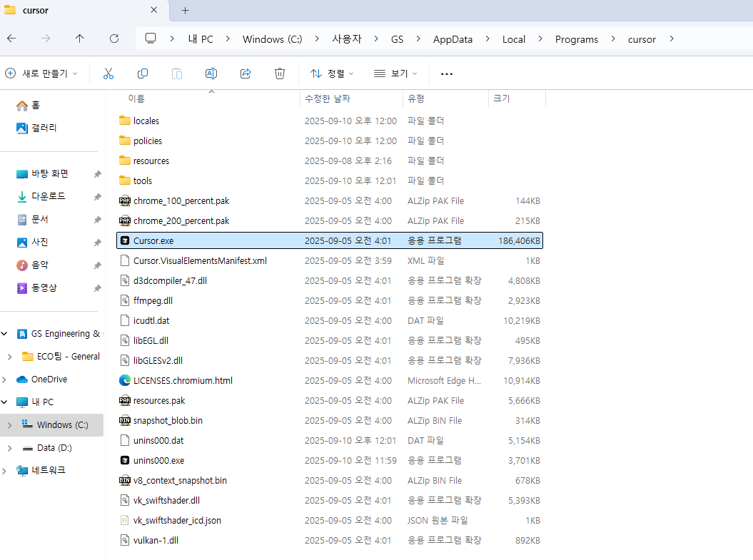Expand the ECO팀 - General folder node
The width and height of the screenshot is (753, 560).
coord(9,357)
